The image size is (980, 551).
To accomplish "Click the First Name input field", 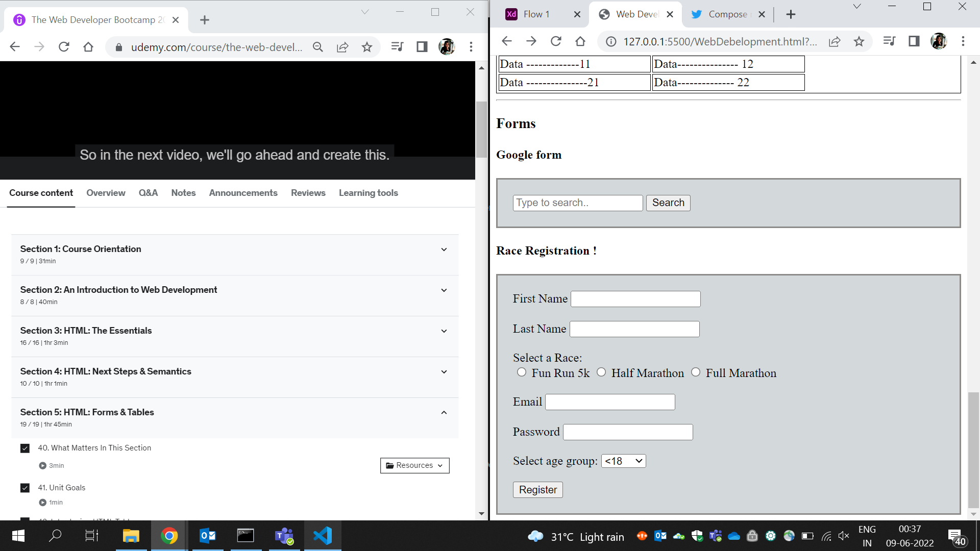I will click(x=635, y=299).
